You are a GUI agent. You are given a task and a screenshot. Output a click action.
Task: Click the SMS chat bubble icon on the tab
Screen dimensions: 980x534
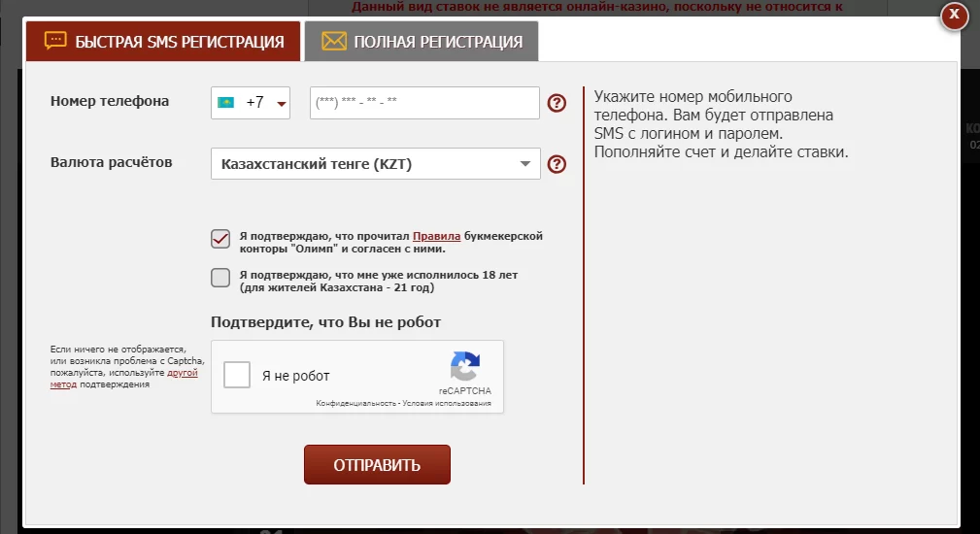point(55,41)
